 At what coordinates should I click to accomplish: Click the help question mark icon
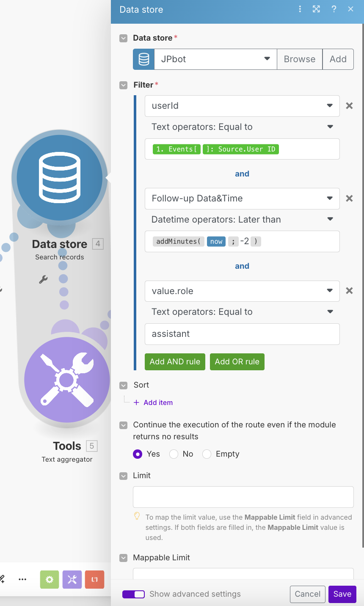(x=334, y=9)
